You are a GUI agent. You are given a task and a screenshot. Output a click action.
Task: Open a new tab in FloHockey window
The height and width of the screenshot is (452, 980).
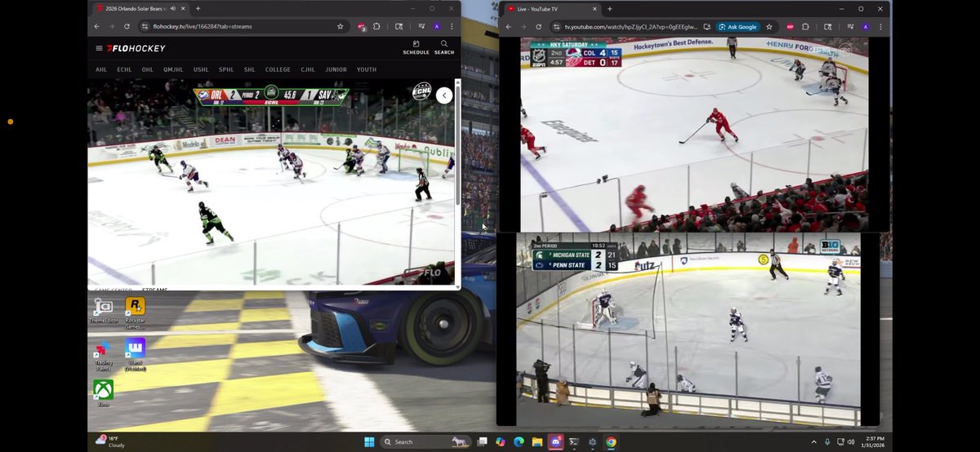(x=198, y=8)
